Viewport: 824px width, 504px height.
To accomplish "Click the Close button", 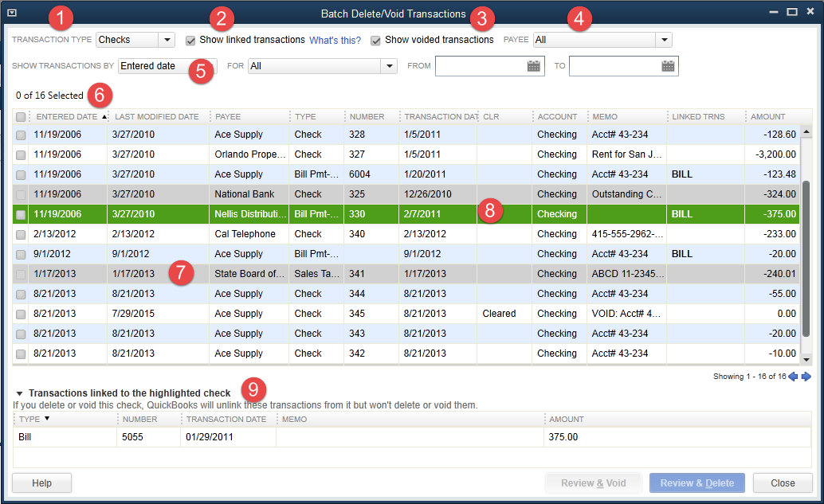I will (x=783, y=483).
